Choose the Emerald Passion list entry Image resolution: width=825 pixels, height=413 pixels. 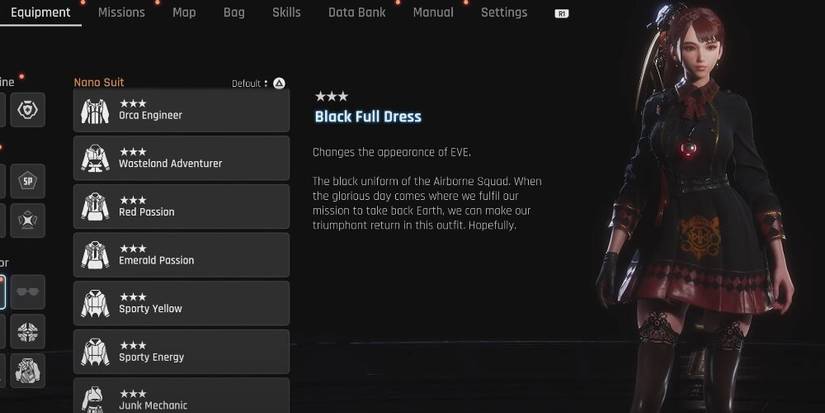[x=182, y=255]
